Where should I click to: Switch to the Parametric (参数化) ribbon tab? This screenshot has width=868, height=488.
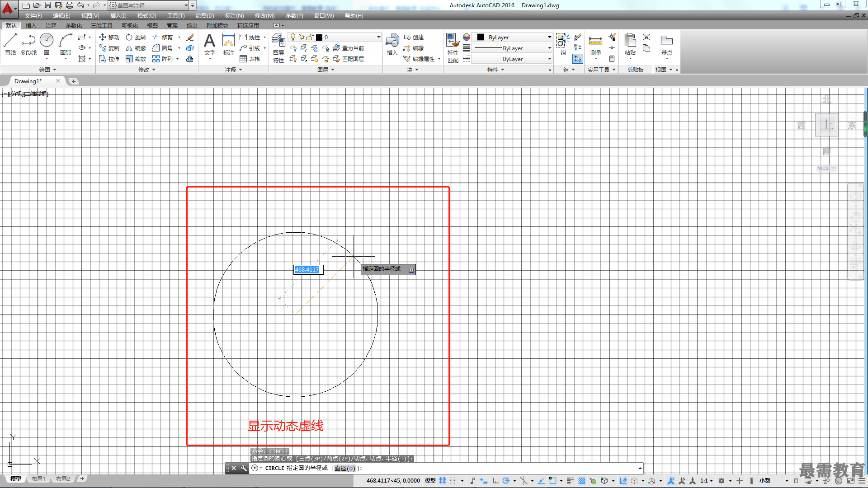tap(74, 26)
